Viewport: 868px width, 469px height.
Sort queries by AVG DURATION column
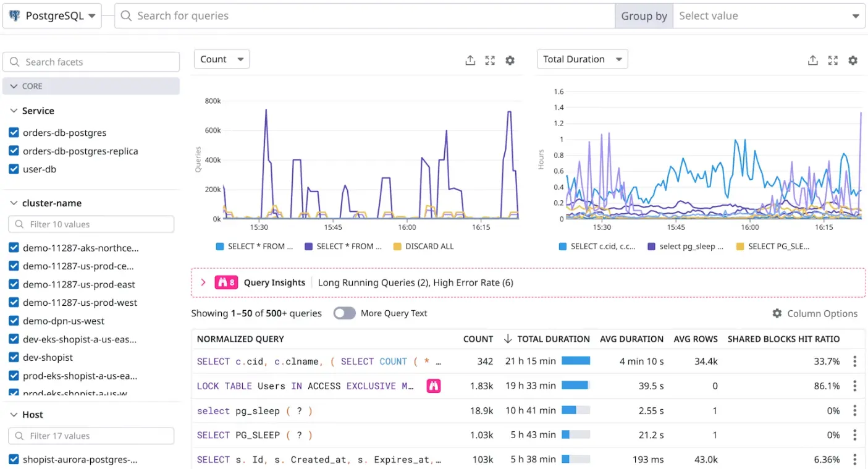click(631, 339)
